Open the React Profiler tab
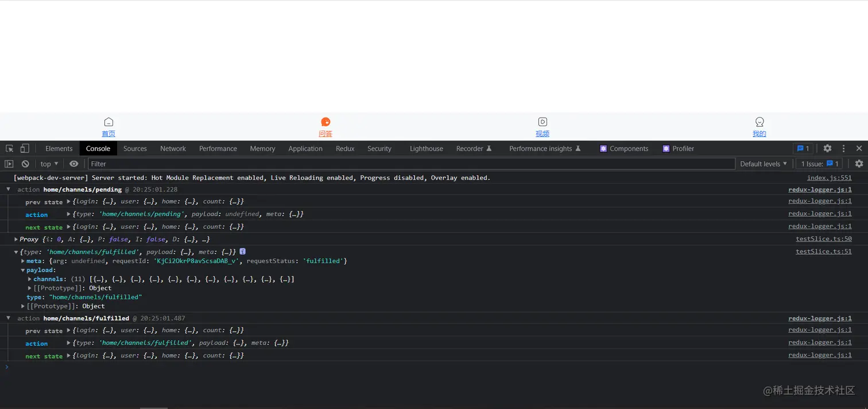Screen dimensions: 868x409 click(678, 149)
